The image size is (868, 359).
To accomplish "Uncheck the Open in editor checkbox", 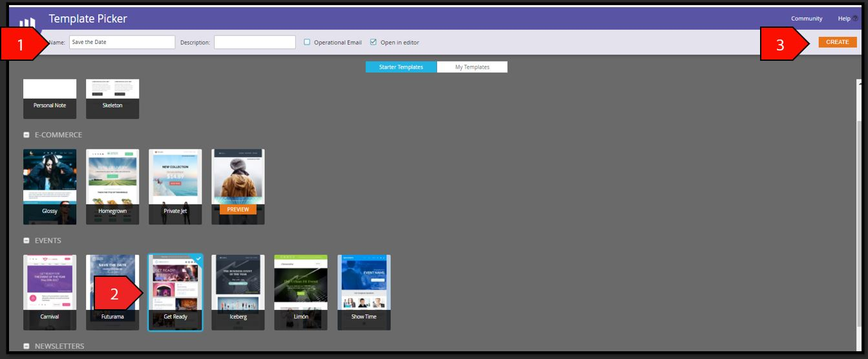I will (x=374, y=42).
